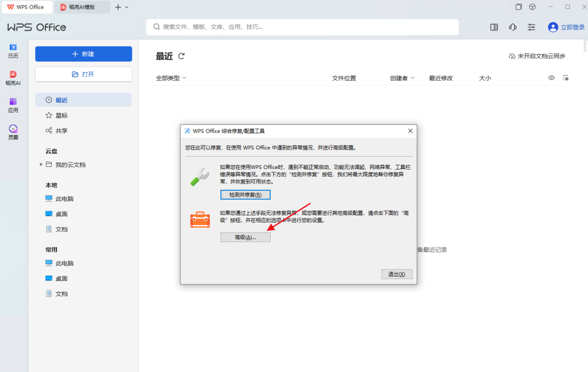The image size is (588, 372).
Task: Click the search input field
Action: 303,27
